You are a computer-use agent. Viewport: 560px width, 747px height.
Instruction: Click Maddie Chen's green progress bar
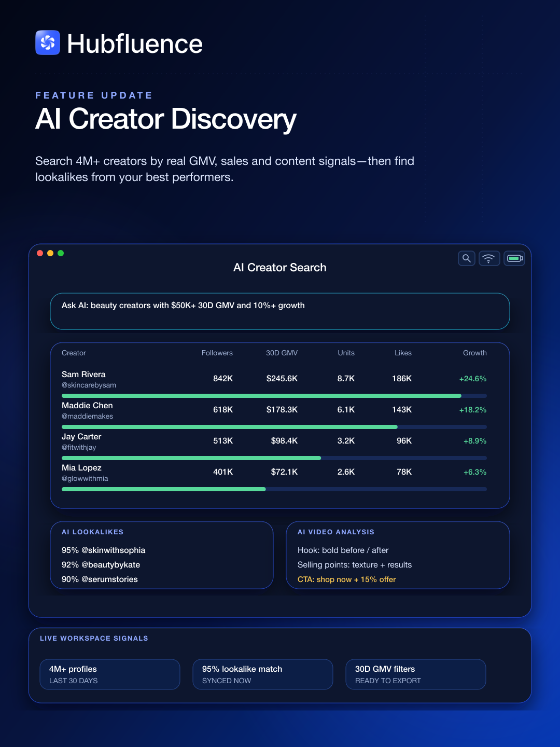click(230, 427)
